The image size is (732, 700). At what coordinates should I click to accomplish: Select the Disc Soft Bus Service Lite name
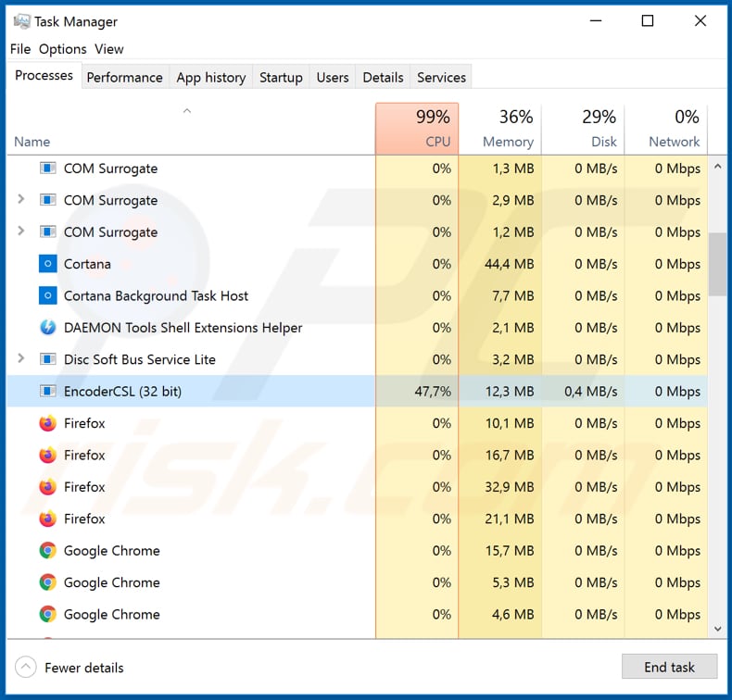click(140, 359)
